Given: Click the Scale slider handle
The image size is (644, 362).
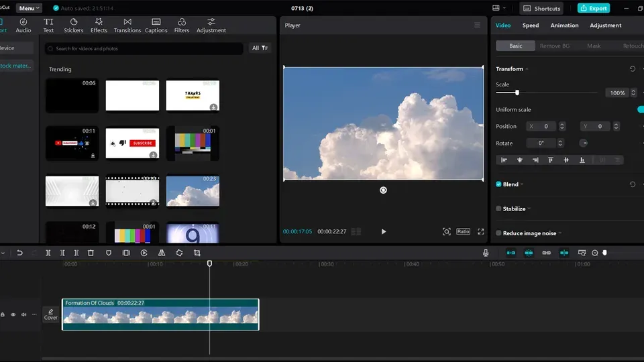Looking at the screenshot, I should (x=517, y=93).
